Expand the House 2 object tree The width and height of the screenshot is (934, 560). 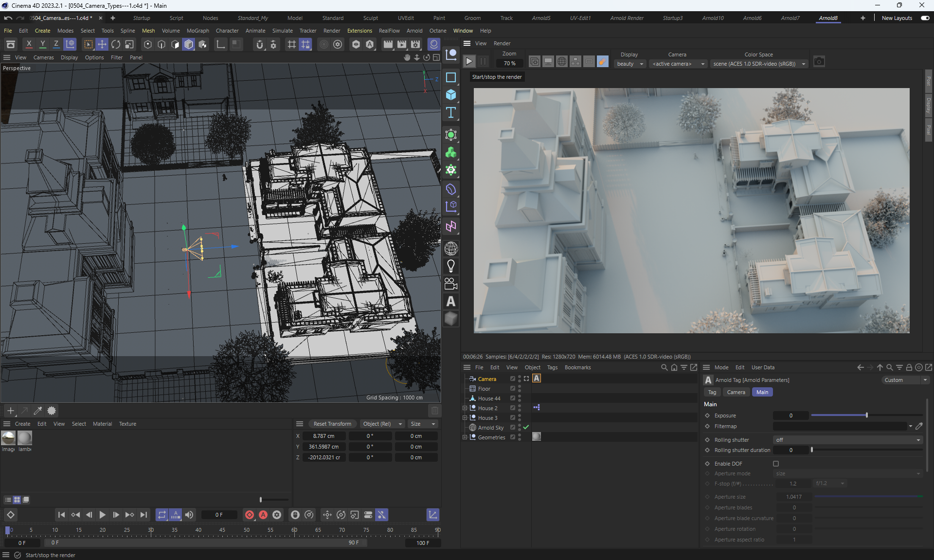465,408
